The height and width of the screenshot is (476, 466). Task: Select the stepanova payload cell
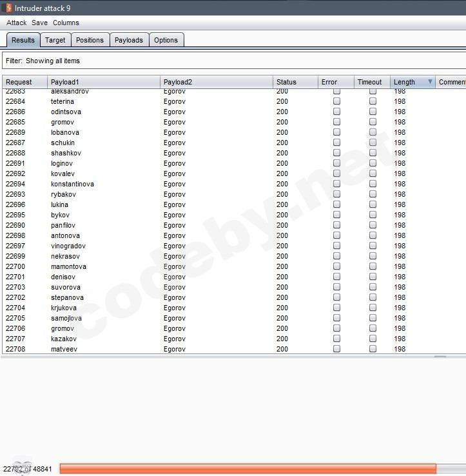click(x=67, y=297)
